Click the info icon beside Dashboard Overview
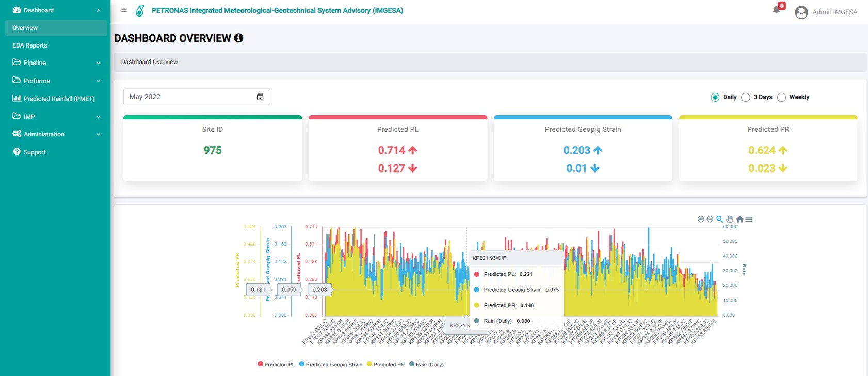Viewport: 868px width, 376px height. [x=238, y=38]
